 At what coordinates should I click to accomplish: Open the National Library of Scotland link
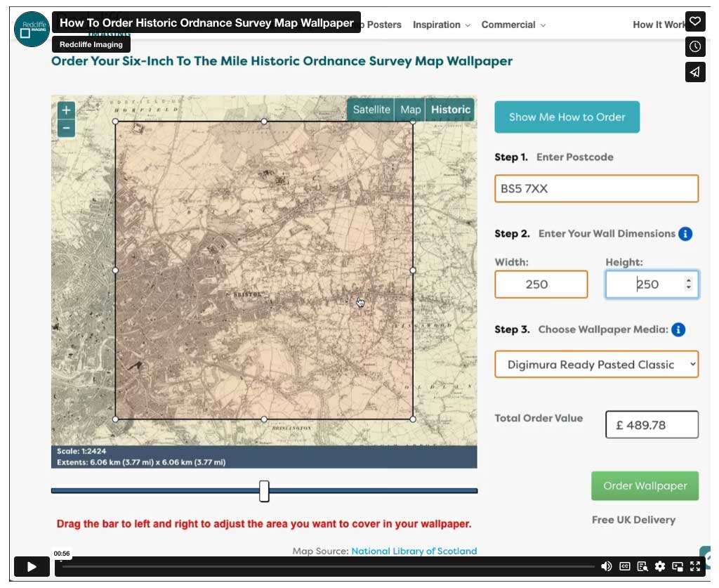pos(414,551)
